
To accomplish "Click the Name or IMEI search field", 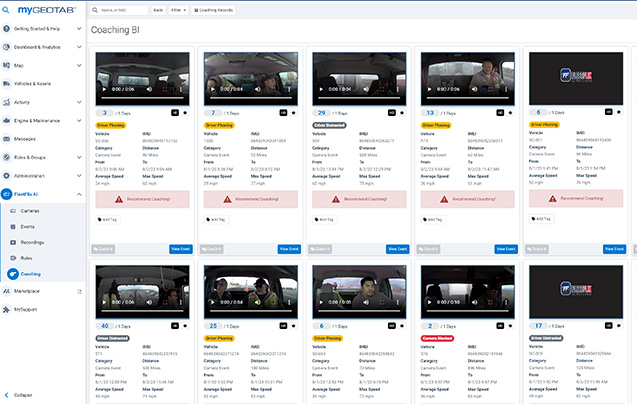I will click(x=119, y=10).
